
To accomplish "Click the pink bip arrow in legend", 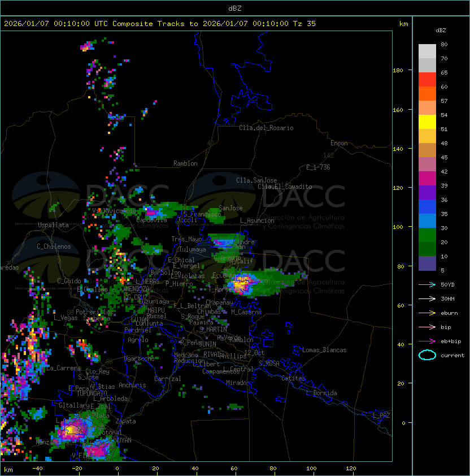I will 427,327.
